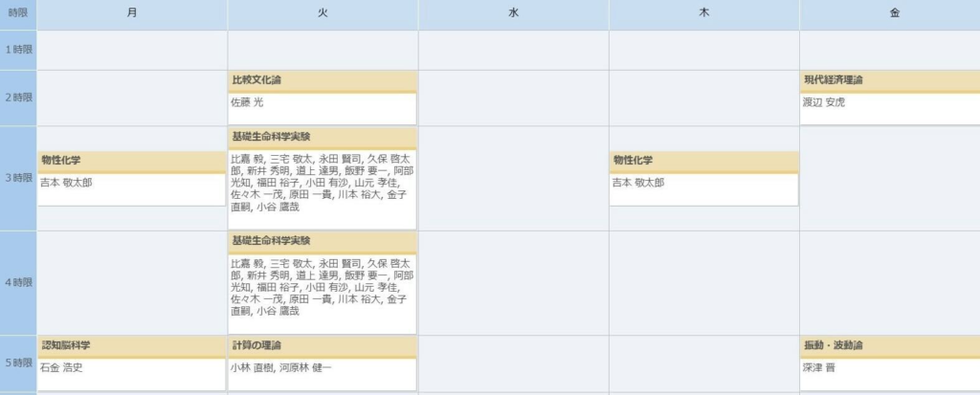Viewport: 980px width, 395px height.
Task: Select the 火 day column header
Action: 323,13
